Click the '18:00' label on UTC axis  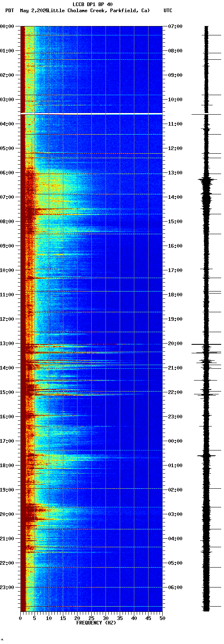[x=175, y=295]
